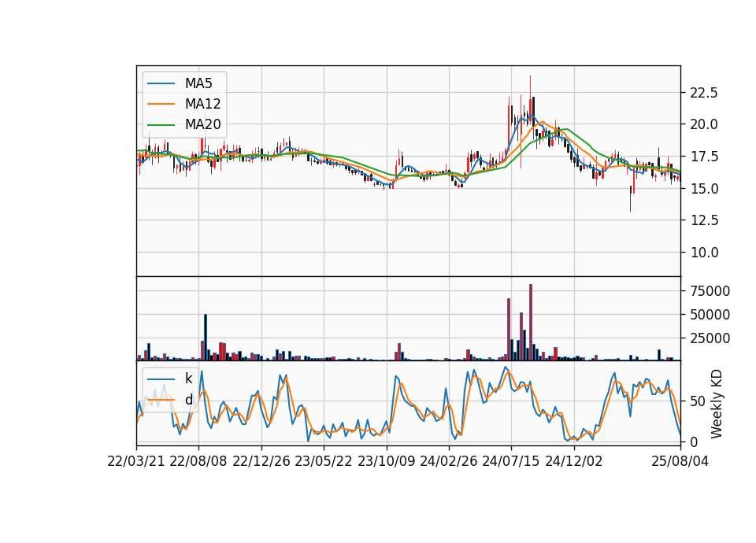Image resolution: width=756 pixels, height=543 pixels.
Task: Click the 23/10/09 date label
Action: coord(386,461)
